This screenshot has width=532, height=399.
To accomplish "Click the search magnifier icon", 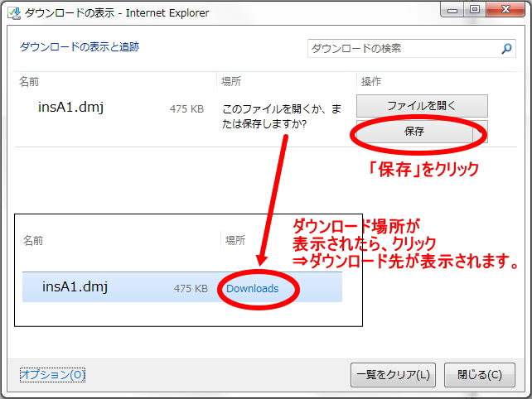I will (x=506, y=49).
